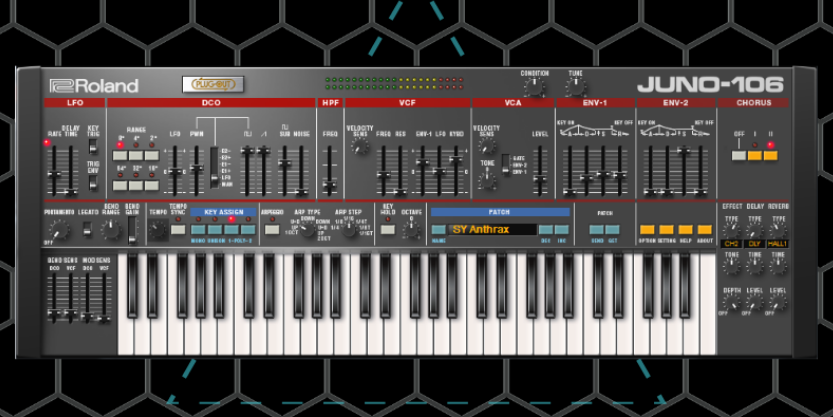
Task: Turn on the ARPEGGIO button
Action: click(x=272, y=229)
